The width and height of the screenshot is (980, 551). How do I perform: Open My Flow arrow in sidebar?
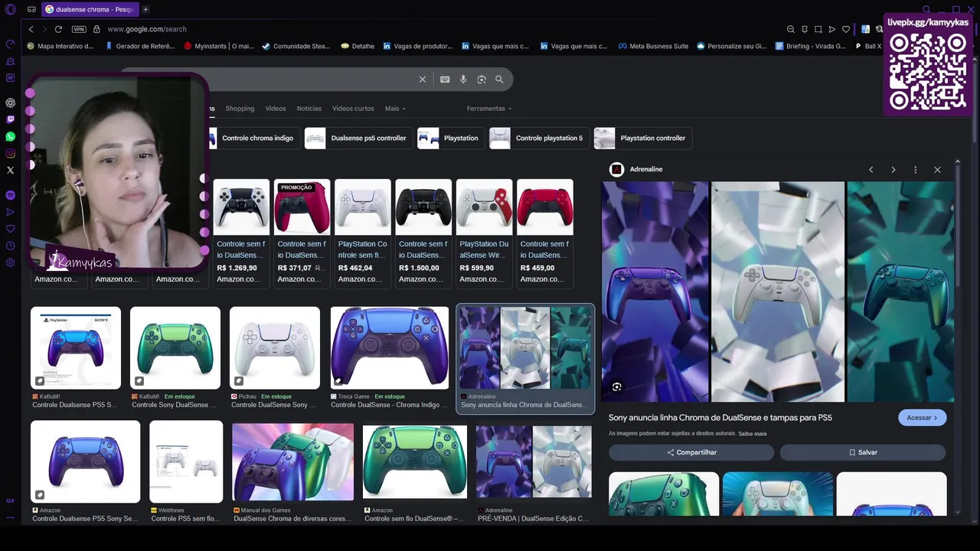pyautogui.click(x=10, y=212)
